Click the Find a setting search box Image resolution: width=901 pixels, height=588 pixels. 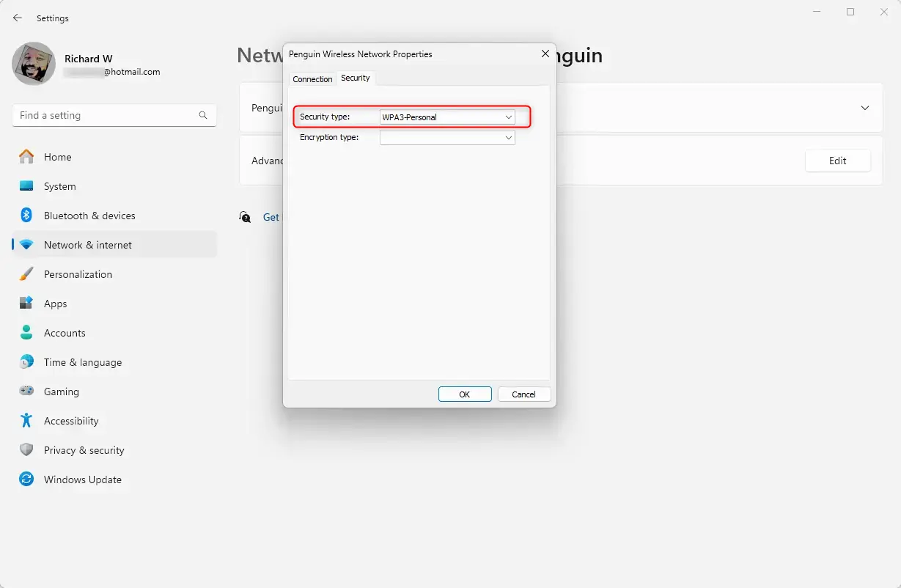click(106, 116)
